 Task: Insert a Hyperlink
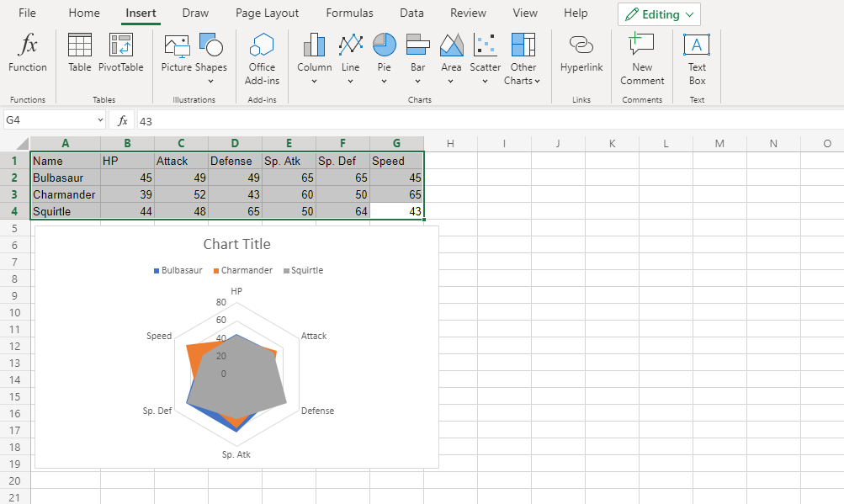[581, 56]
